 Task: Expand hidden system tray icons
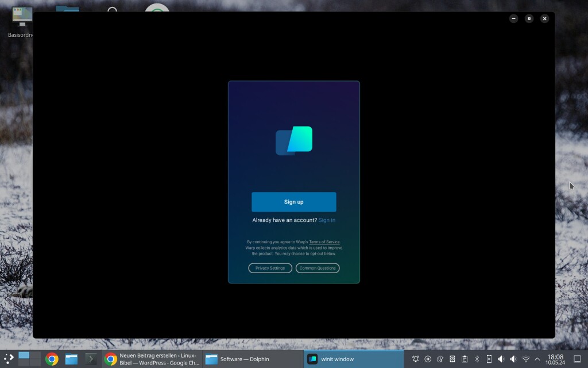(537, 359)
